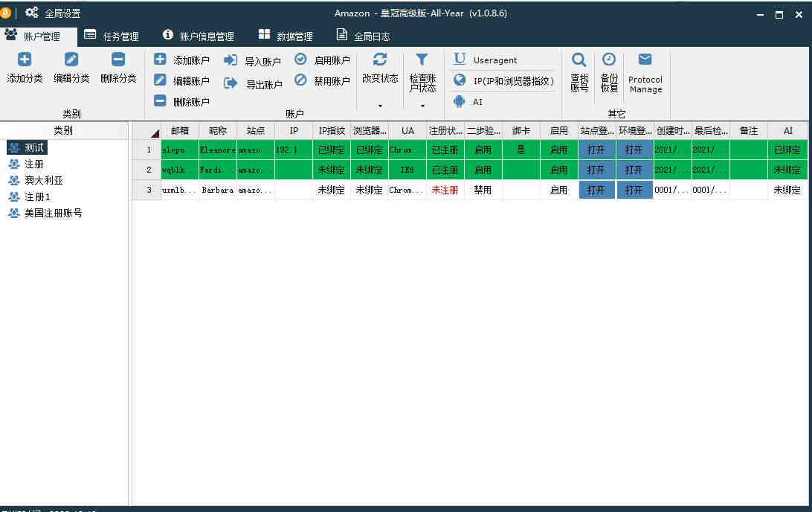Click the 备注 column header

click(749, 130)
